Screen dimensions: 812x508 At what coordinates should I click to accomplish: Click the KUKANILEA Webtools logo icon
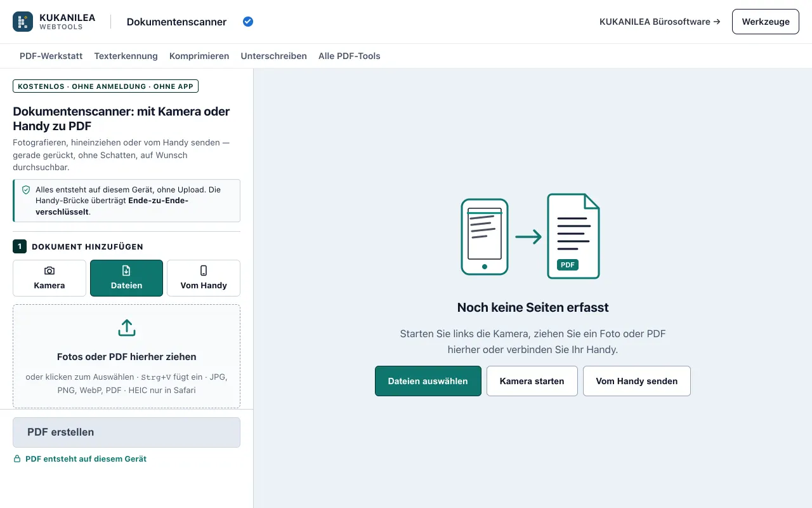[23, 22]
